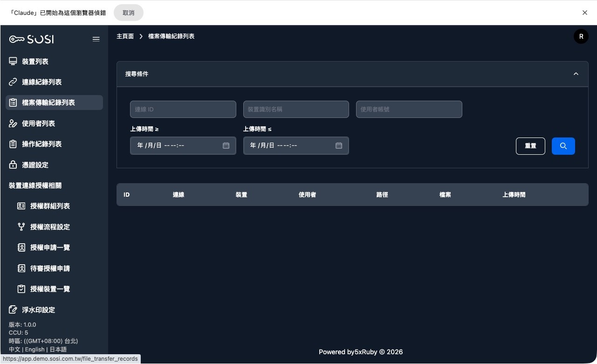Screen dimensions: 597x364
Task: Open calendar for 上傳時間 ≥ field
Action: pyautogui.click(x=226, y=145)
